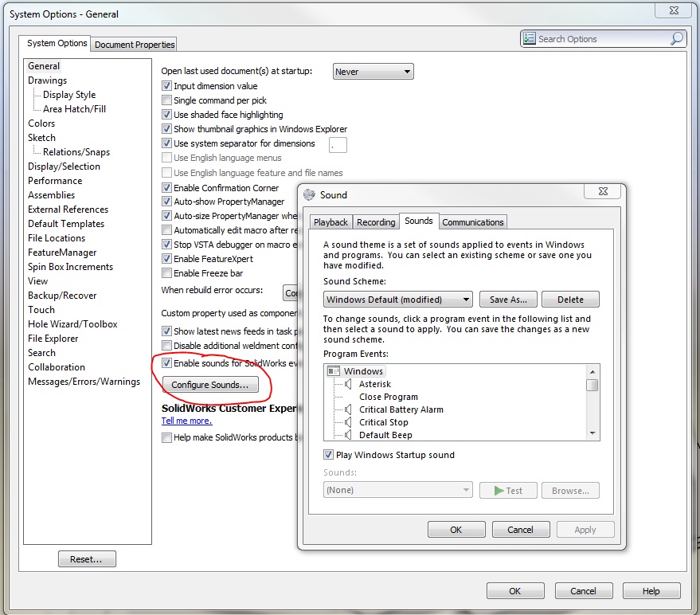
Task: Click Save As button in Sound dialog
Action: (508, 300)
